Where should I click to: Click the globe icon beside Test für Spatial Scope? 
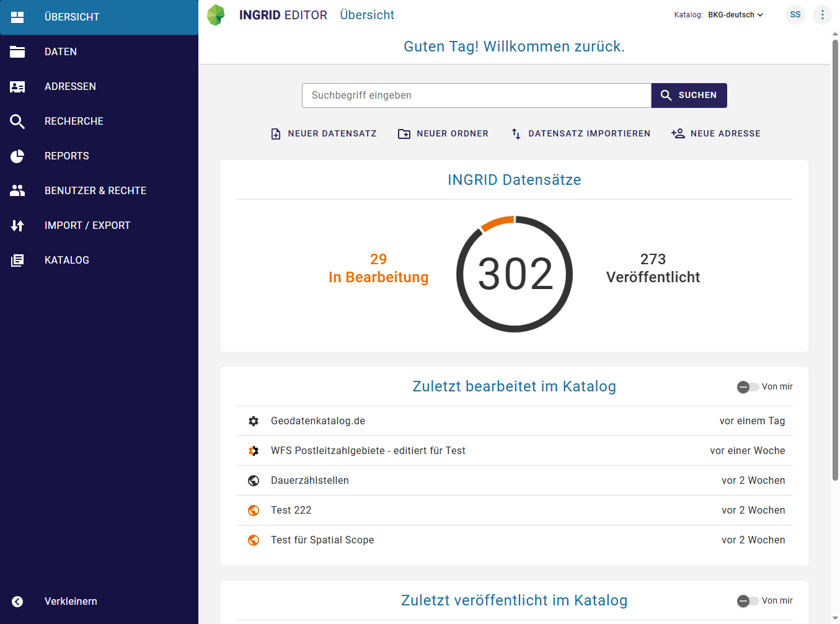[x=254, y=540]
